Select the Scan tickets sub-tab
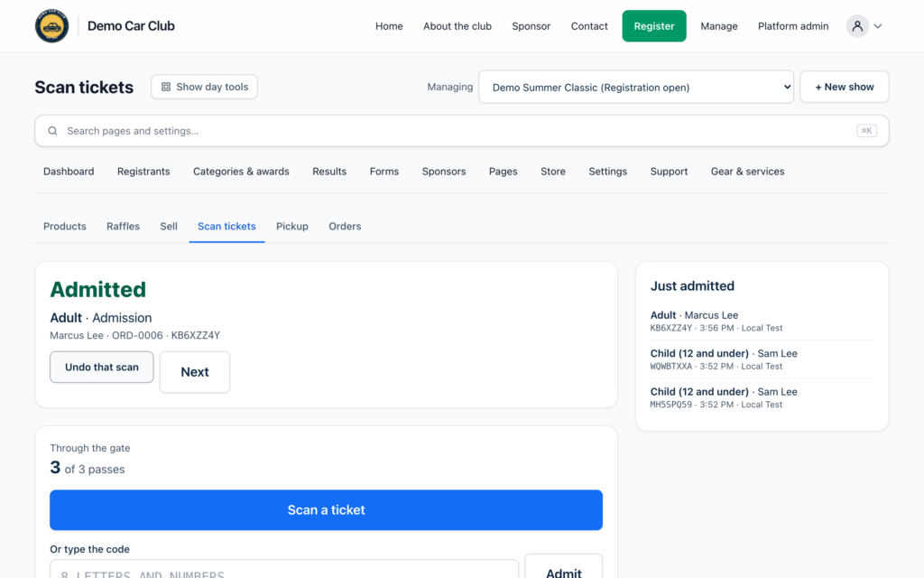This screenshot has width=924, height=578. (226, 227)
